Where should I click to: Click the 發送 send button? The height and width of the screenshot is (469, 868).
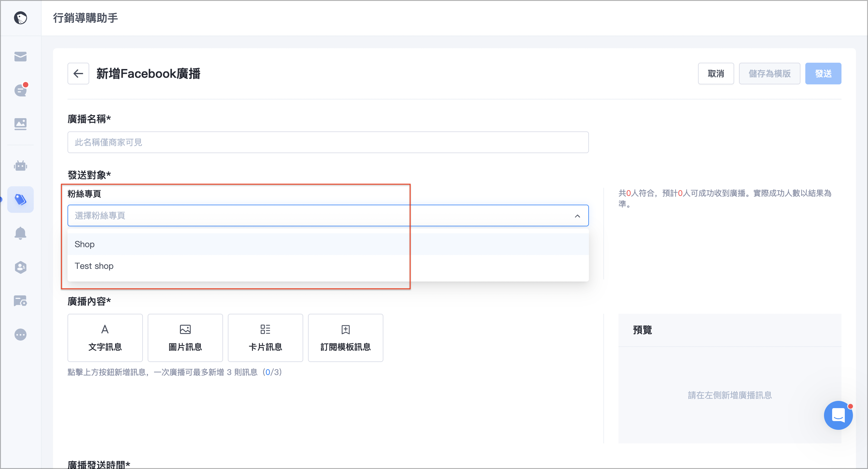[823, 74]
